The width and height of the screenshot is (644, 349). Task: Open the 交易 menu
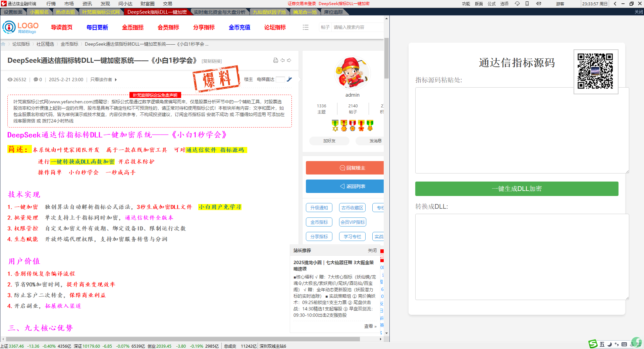(x=168, y=4)
